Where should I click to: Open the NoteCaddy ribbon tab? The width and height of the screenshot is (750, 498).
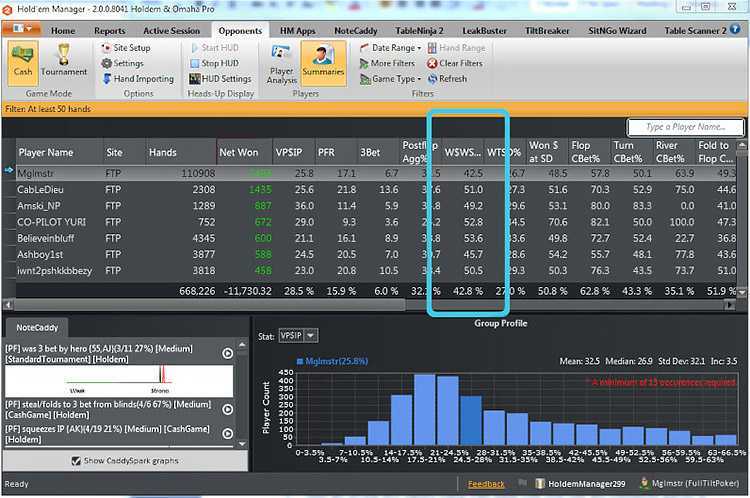(355, 31)
